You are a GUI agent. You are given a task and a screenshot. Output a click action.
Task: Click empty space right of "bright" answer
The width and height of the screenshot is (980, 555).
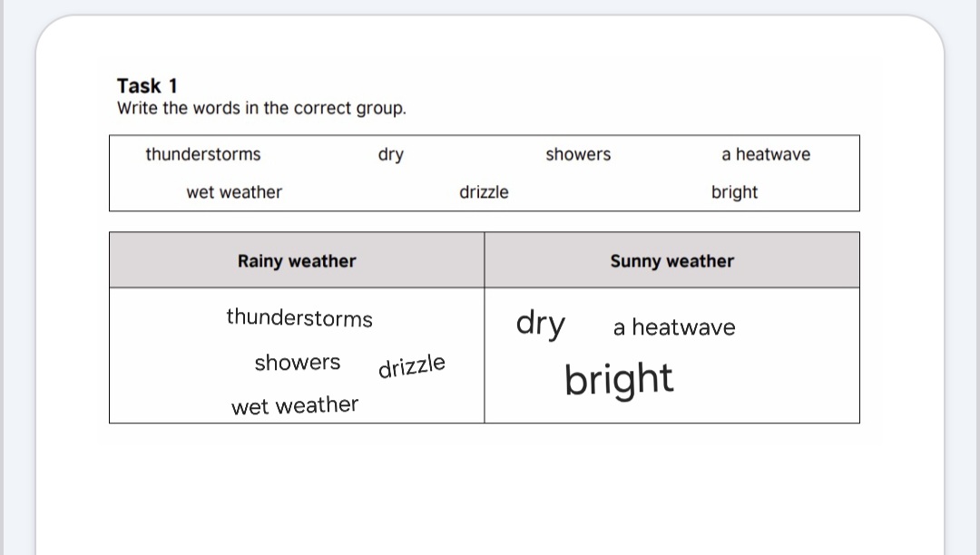pyautogui.click(x=771, y=381)
